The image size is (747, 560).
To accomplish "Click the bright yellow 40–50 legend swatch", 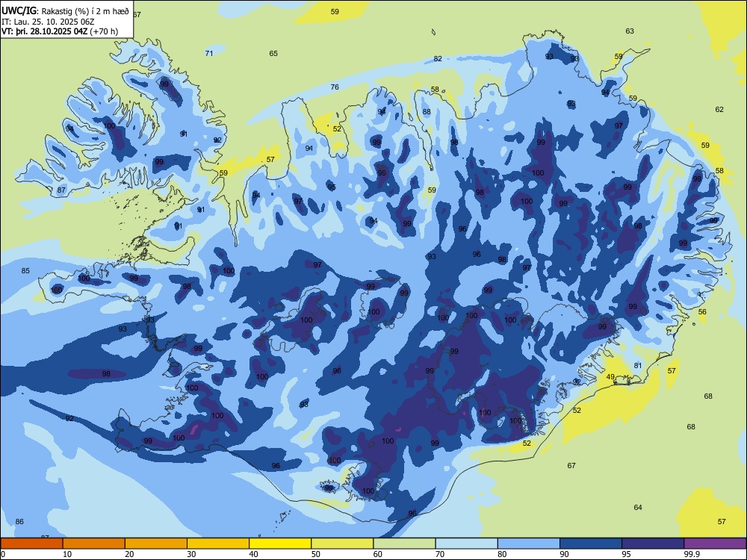I will [280, 544].
